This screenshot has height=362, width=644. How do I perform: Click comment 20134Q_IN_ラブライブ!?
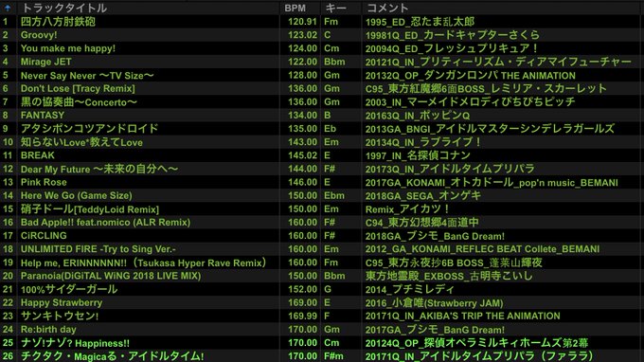[424, 142]
